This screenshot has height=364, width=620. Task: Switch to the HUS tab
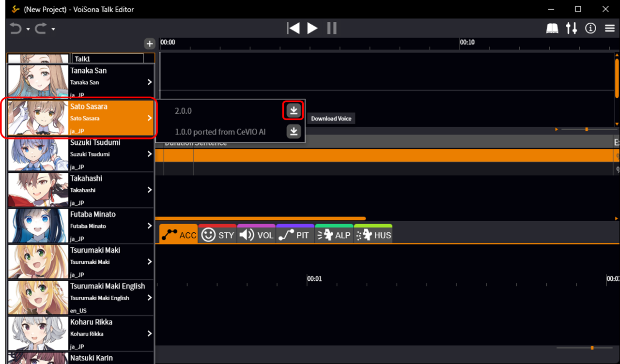click(373, 234)
